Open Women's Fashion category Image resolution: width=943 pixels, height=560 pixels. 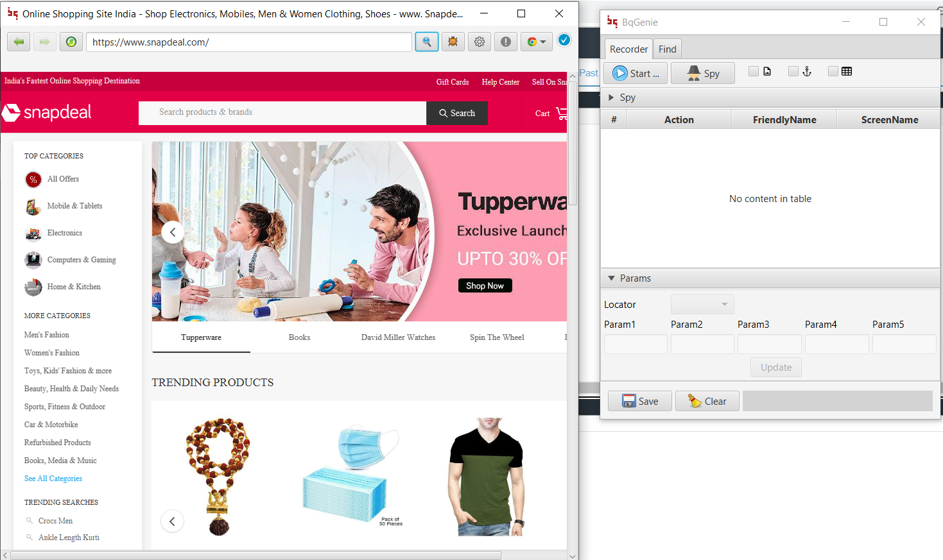coord(52,353)
